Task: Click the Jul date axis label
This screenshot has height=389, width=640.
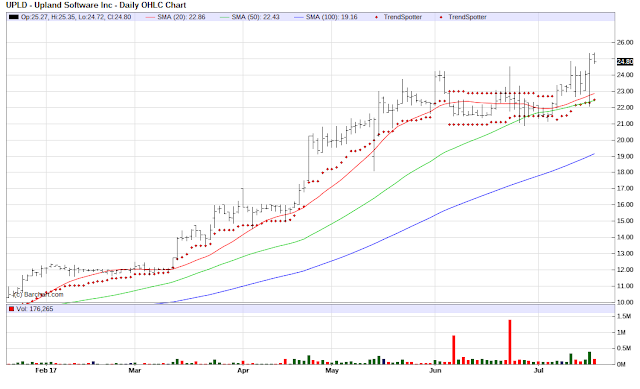Action: pos(539,370)
